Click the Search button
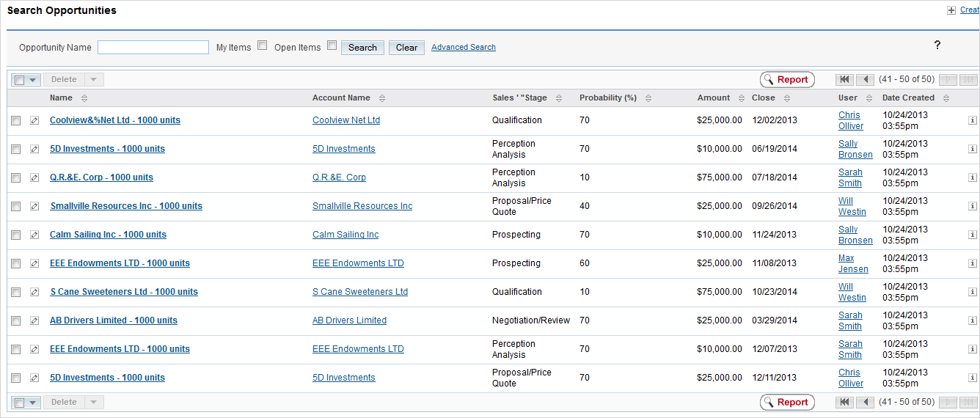 click(362, 48)
